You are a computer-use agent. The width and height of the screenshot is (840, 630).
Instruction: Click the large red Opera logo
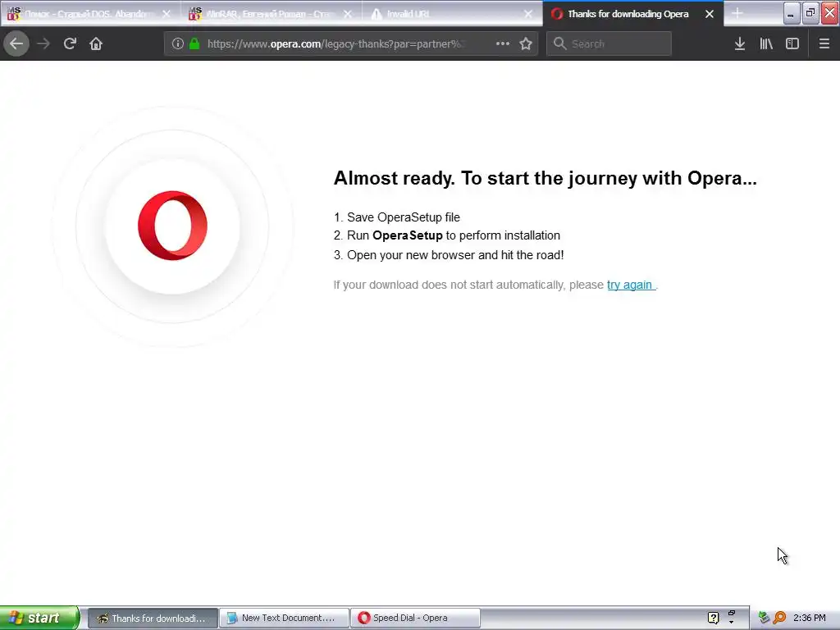pyautogui.click(x=172, y=226)
